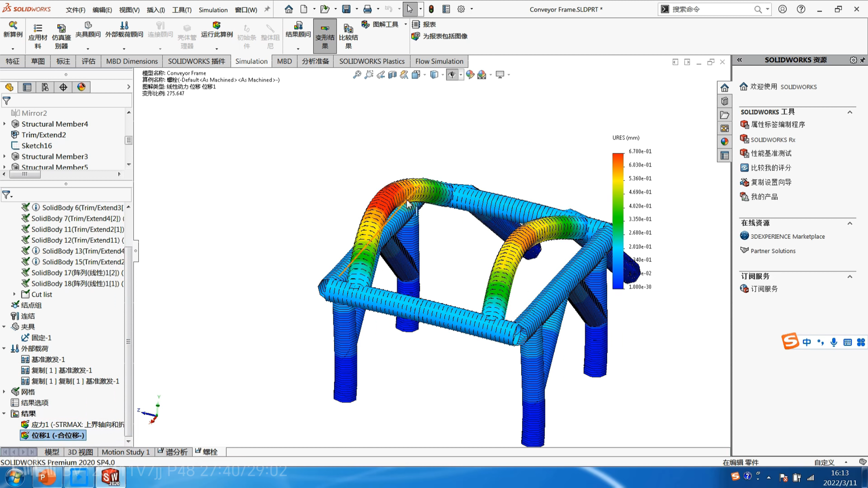Screen dimensions: 868x488
Task: Expand Structural Member3 in the feature tree
Action: click(x=4, y=157)
